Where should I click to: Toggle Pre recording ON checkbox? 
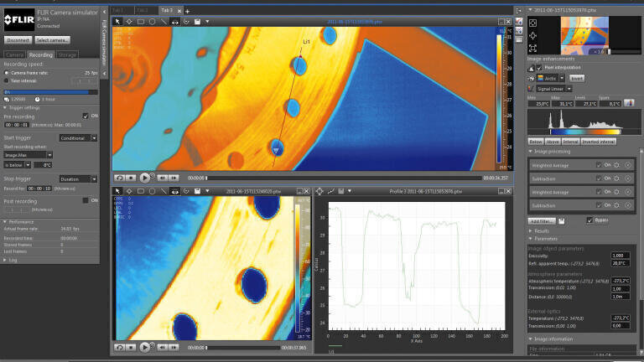click(x=86, y=116)
